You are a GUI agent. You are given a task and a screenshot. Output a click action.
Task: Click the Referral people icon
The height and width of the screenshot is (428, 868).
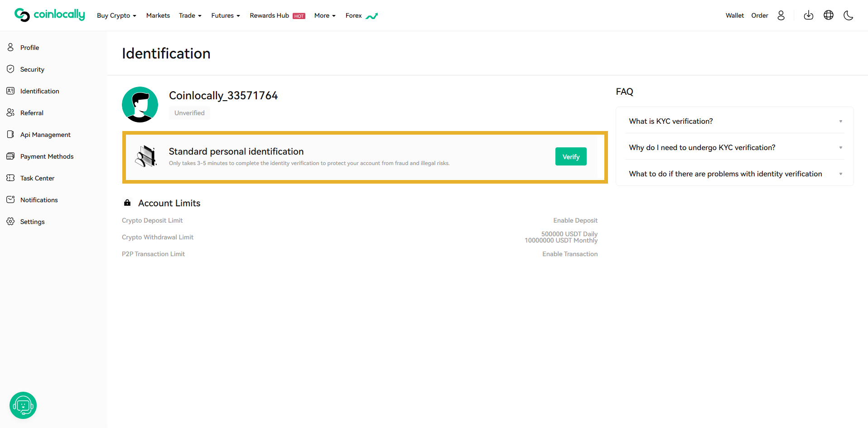coord(10,112)
